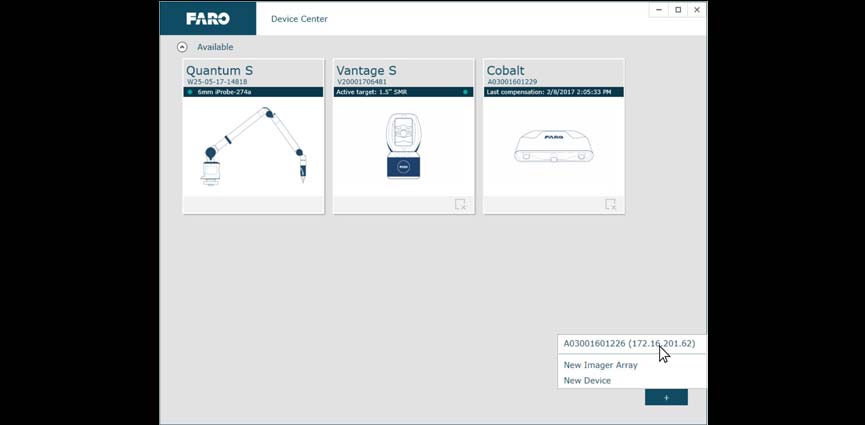This screenshot has height=425, width=865.
Task: Click the Quantum S title text
Action: (x=219, y=70)
